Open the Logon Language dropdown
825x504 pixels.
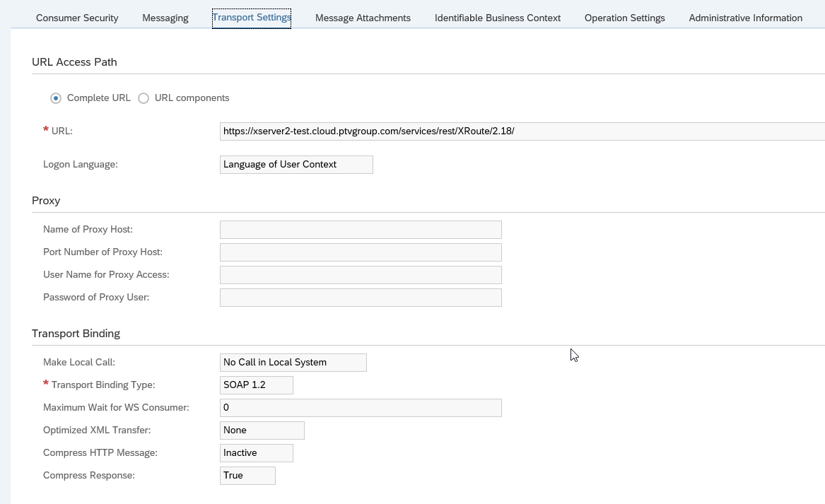[296, 165]
